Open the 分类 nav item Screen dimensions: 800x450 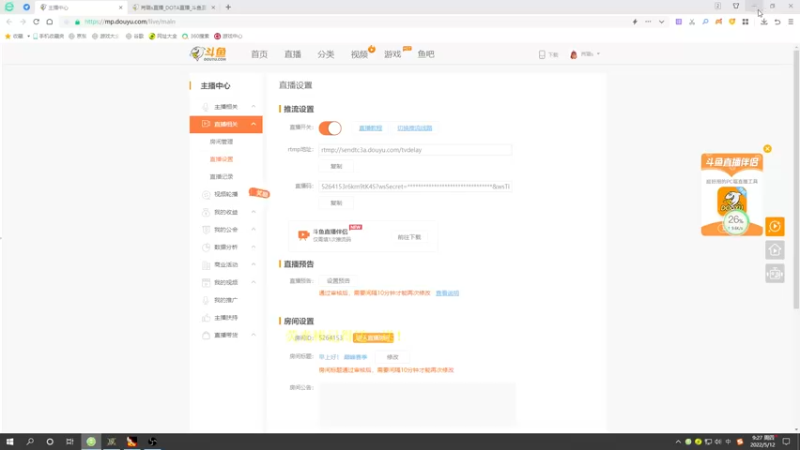(326, 54)
